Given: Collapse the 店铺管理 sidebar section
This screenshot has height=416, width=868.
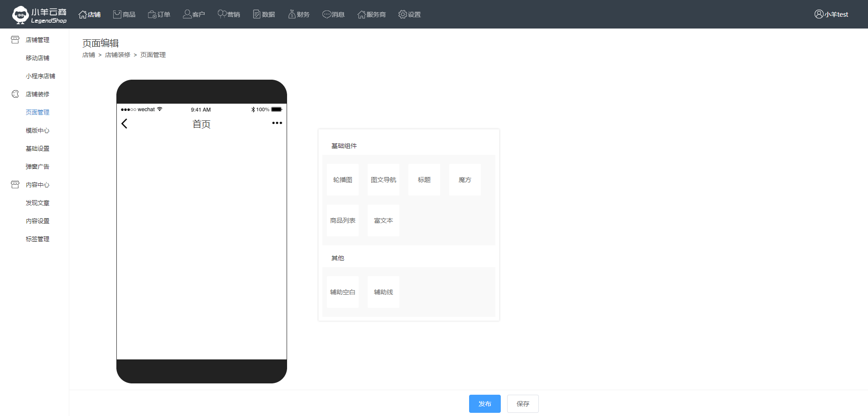Looking at the screenshot, I should click(37, 40).
